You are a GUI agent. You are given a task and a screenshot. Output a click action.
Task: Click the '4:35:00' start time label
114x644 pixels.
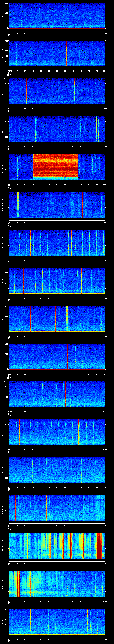pyautogui.click(x=9, y=184)
